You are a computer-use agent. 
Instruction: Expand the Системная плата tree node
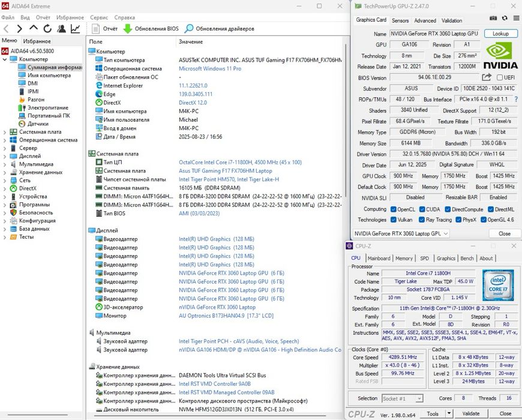click(x=5, y=132)
